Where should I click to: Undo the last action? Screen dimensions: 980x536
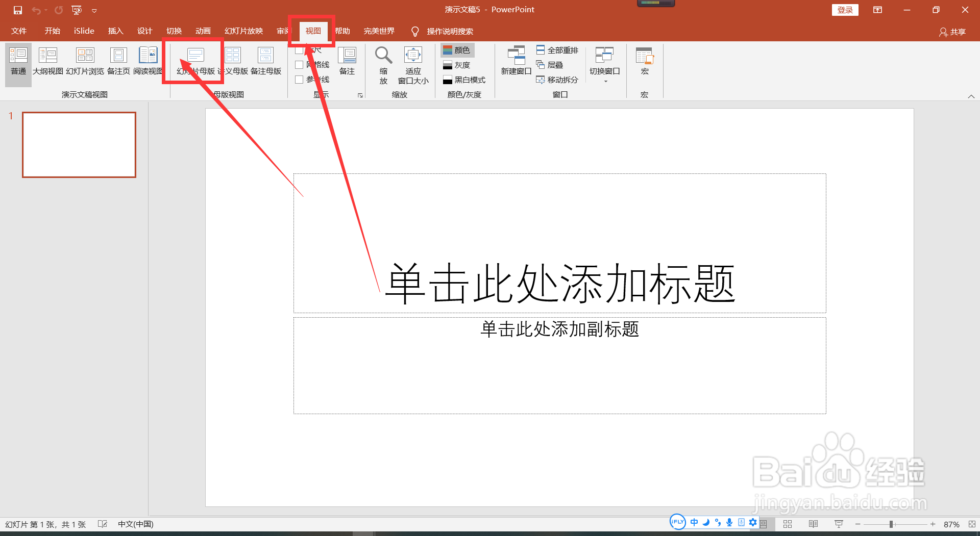pyautogui.click(x=36, y=10)
